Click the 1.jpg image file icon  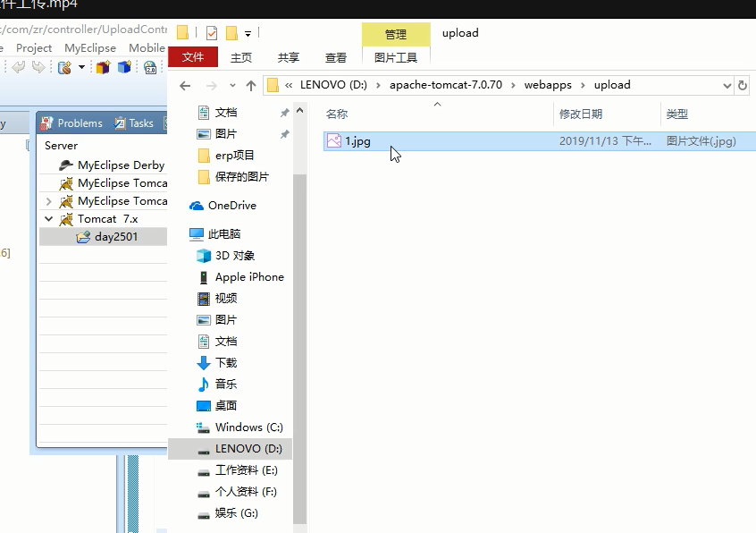pyautogui.click(x=333, y=140)
